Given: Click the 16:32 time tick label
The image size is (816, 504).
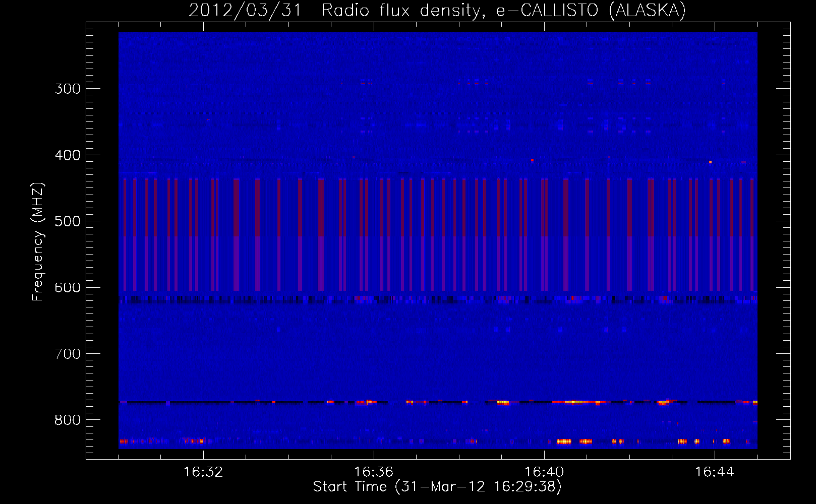Looking at the screenshot, I should click(x=203, y=472).
